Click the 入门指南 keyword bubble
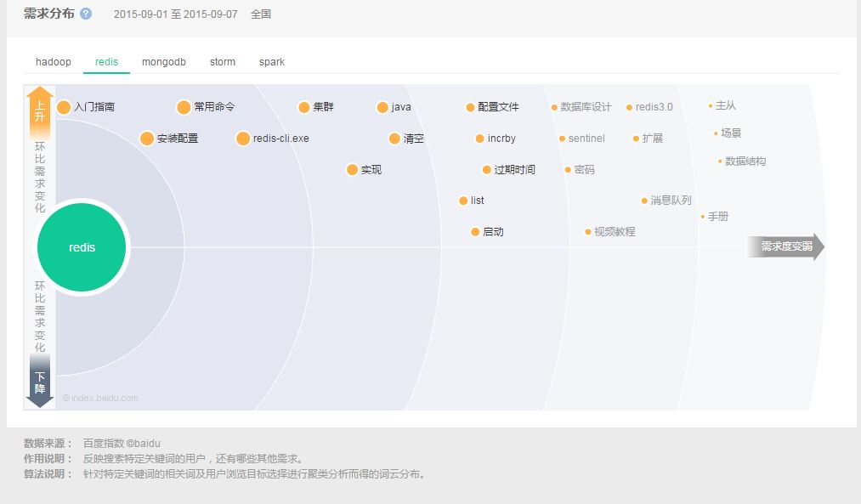Viewport: 861px width, 504px height. point(86,107)
